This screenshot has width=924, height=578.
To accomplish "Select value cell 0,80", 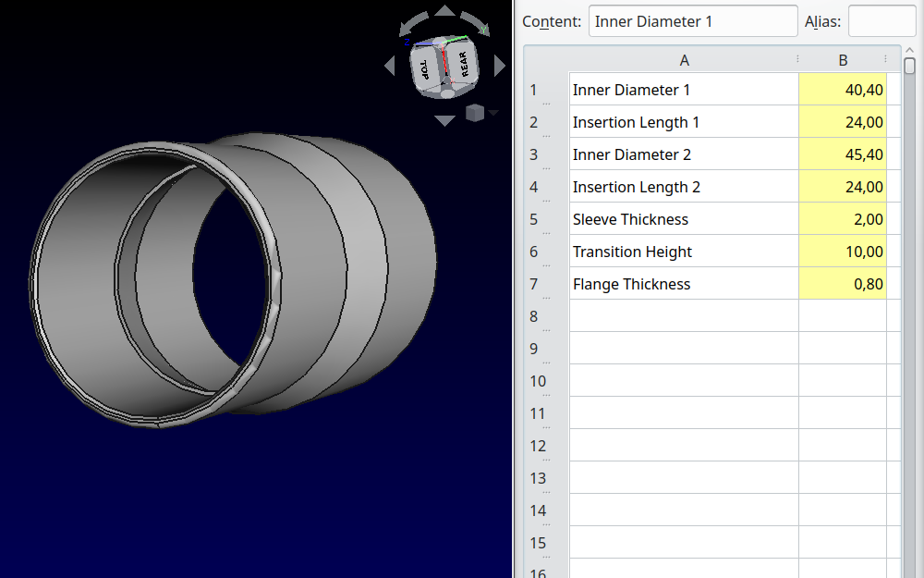I will pyautogui.click(x=843, y=284).
